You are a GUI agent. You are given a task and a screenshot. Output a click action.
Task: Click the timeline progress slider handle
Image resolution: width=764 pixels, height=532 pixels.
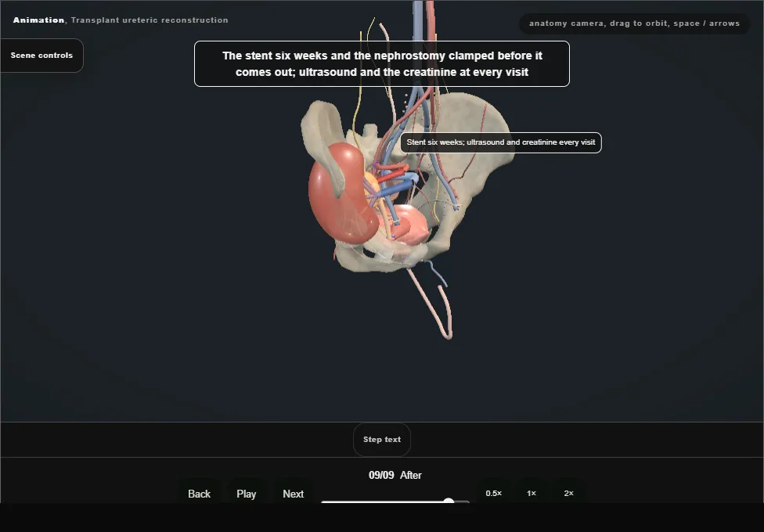449,501
